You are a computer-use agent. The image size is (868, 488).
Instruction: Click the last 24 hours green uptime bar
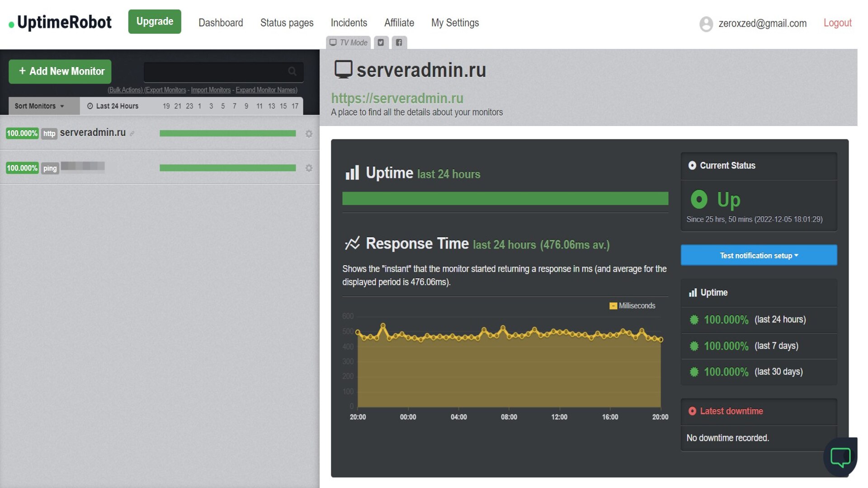point(505,198)
